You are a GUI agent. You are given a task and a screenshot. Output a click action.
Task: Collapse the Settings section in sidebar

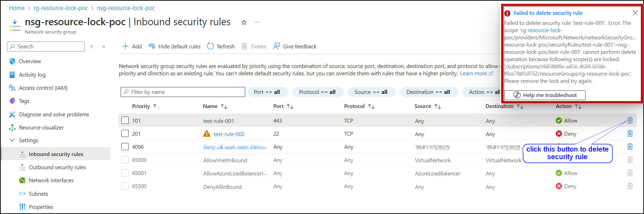(x=12, y=140)
